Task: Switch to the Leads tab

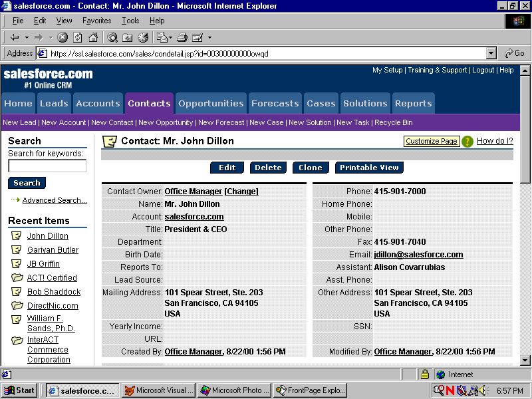Action: tap(54, 103)
